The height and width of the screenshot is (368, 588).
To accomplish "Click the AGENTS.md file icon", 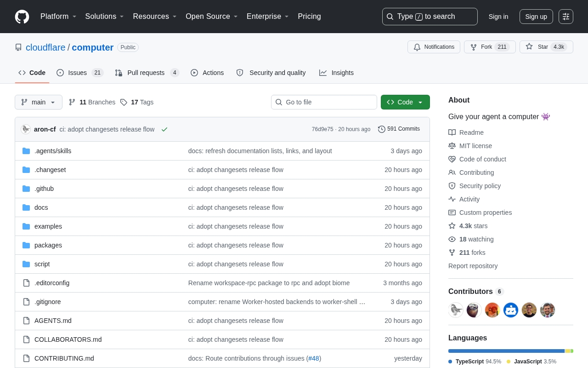I will click(x=26, y=321).
